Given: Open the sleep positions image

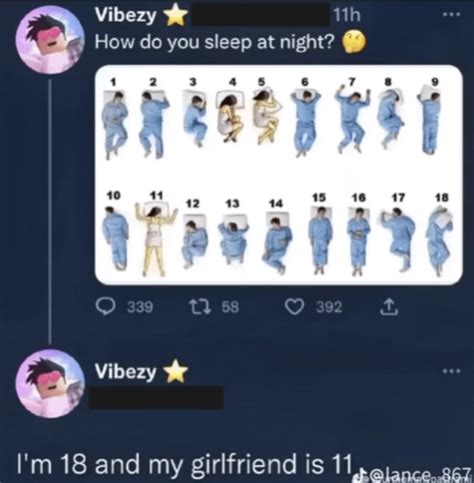Looking at the screenshot, I should [279, 175].
